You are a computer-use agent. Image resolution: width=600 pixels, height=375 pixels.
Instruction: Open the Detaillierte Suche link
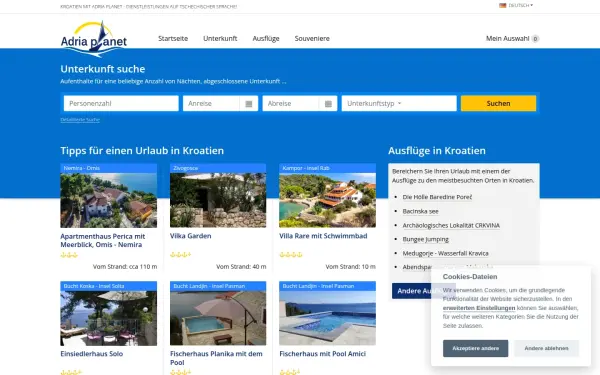(80, 120)
